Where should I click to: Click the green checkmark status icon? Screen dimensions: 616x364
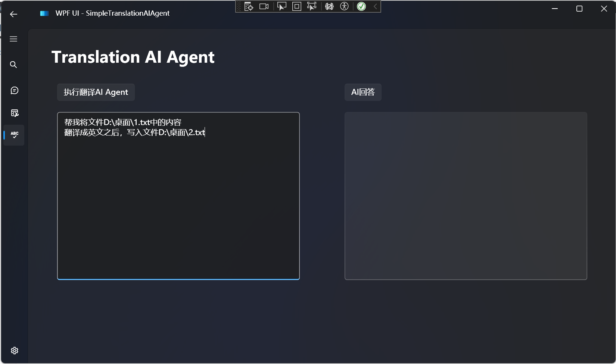[361, 6]
